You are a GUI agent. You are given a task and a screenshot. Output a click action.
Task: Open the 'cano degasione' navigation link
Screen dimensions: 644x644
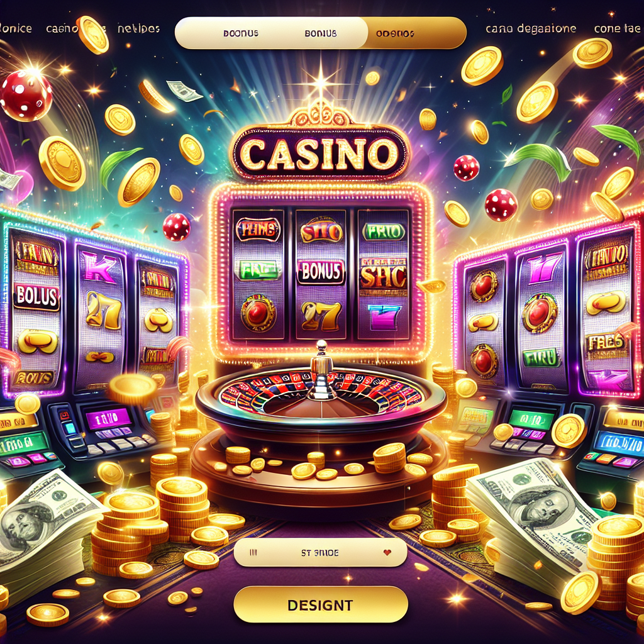pyautogui.click(x=531, y=28)
